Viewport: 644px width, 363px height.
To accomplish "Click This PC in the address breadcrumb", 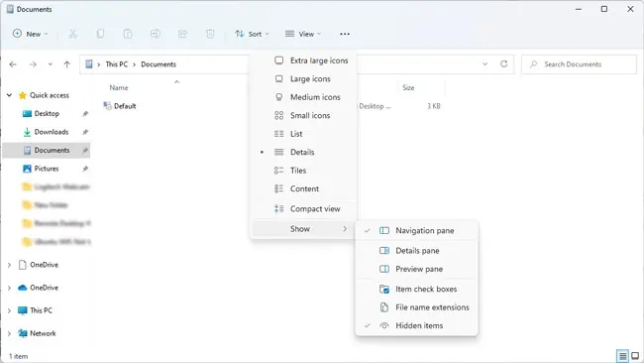I will (x=117, y=64).
